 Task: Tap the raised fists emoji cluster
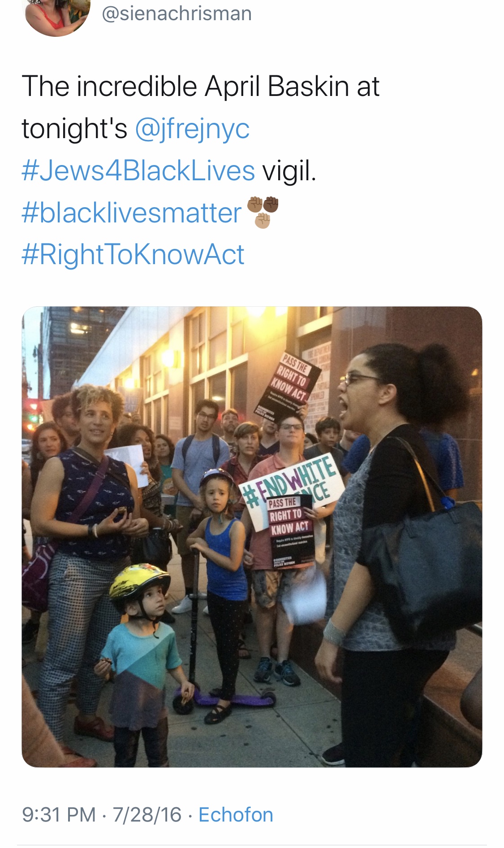263,212
